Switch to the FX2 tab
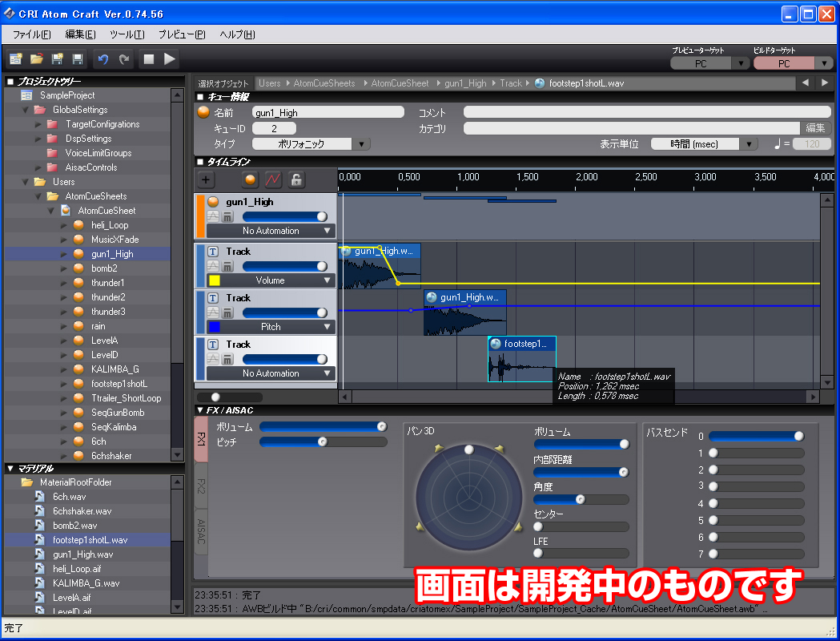The width and height of the screenshot is (840, 641). point(201,486)
